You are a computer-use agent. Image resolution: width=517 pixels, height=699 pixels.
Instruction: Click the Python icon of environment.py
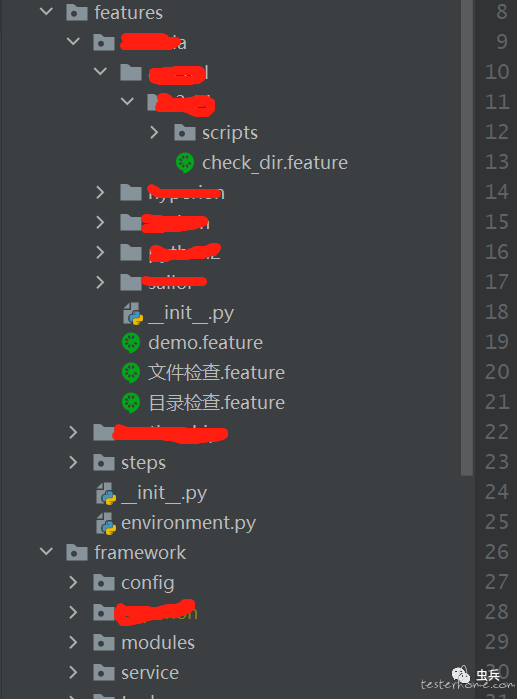pyautogui.click(x=107, y=523)
